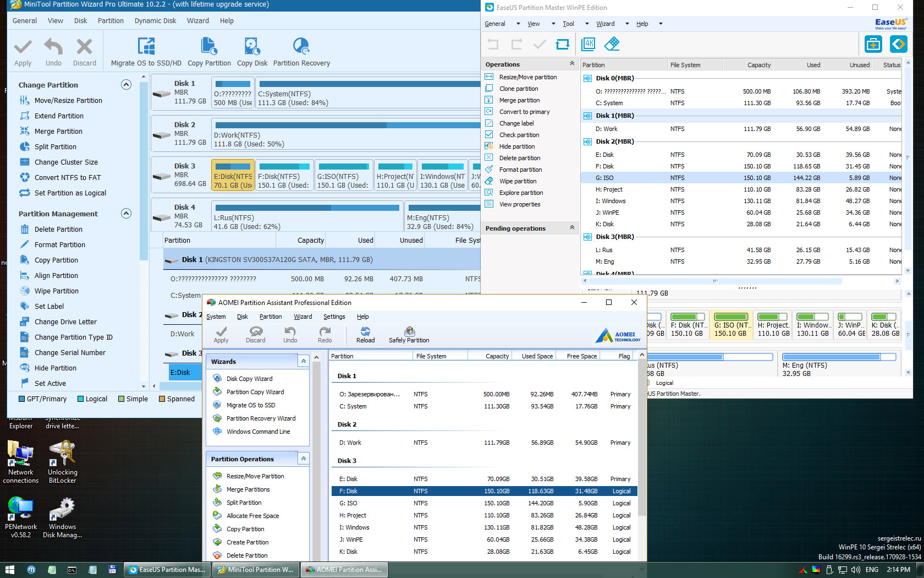The width and height of the screenshot is (924, 578).
Task: Collapse Partition Management section in MiniTool
Action: pos(126,213)
